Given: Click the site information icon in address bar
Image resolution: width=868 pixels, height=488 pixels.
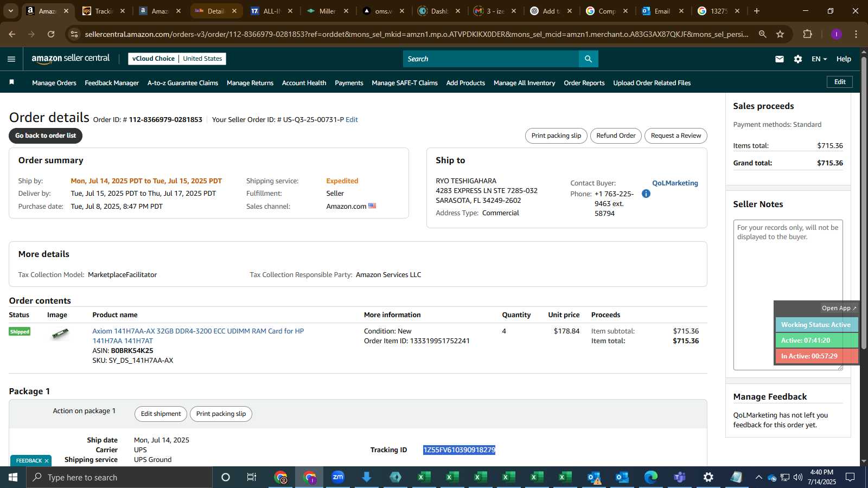Looking at the screenshot, I should [x=74, y=34].
